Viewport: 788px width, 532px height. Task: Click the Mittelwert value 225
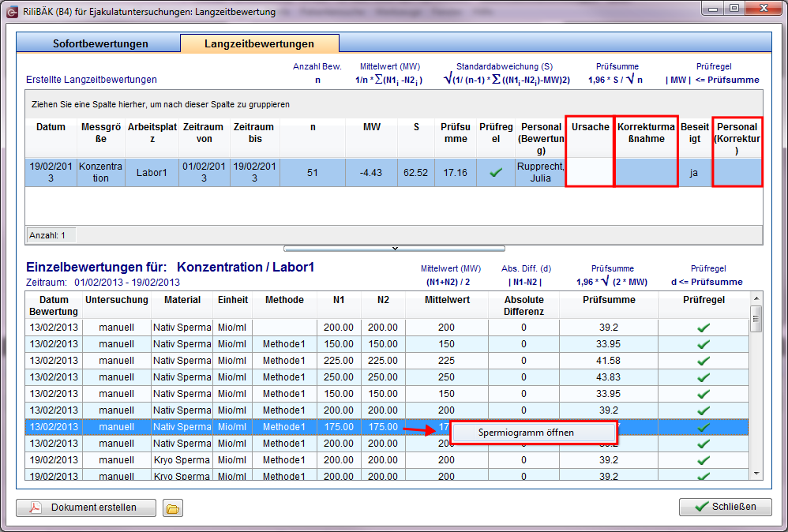click(x=446, y=361)
